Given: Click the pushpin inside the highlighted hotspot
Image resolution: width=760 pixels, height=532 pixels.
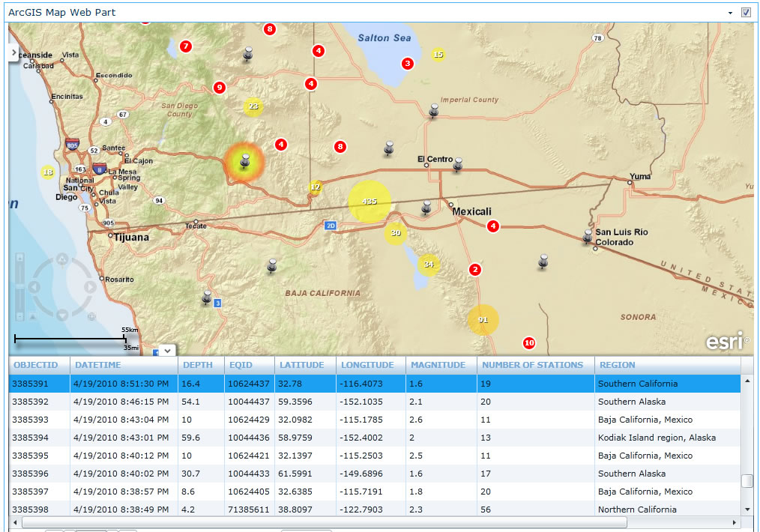Looking at the screenshot, I should pyautogui.click(x=245, y=161).
